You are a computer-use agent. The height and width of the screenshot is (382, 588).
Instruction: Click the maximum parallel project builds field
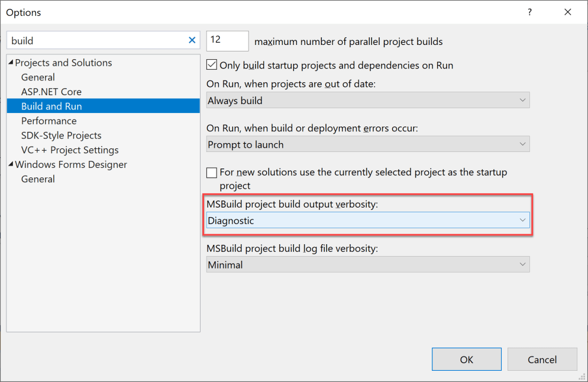coord(227,41)
